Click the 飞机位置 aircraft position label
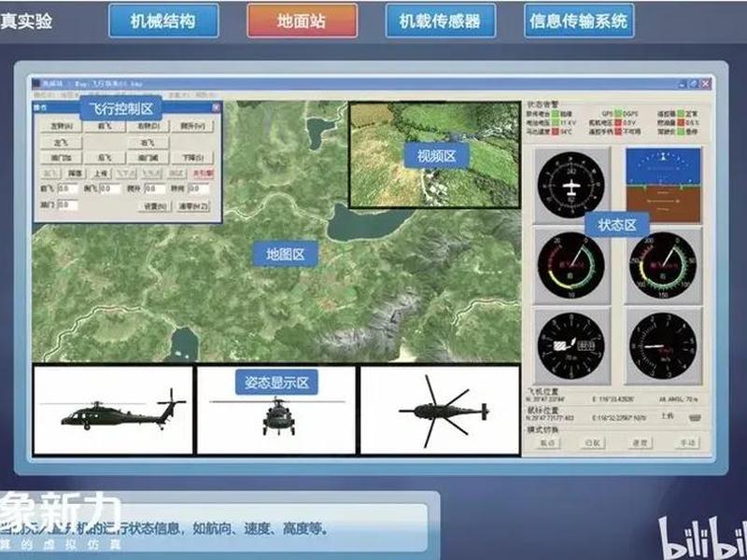Image resolution: width=747 pixels, height=560 pixels. pos(542,391)
